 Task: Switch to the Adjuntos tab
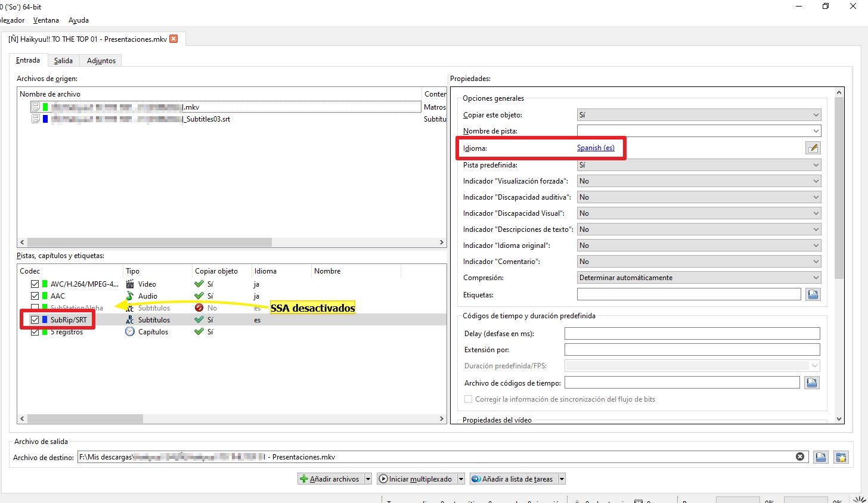(x=101, y=61)
